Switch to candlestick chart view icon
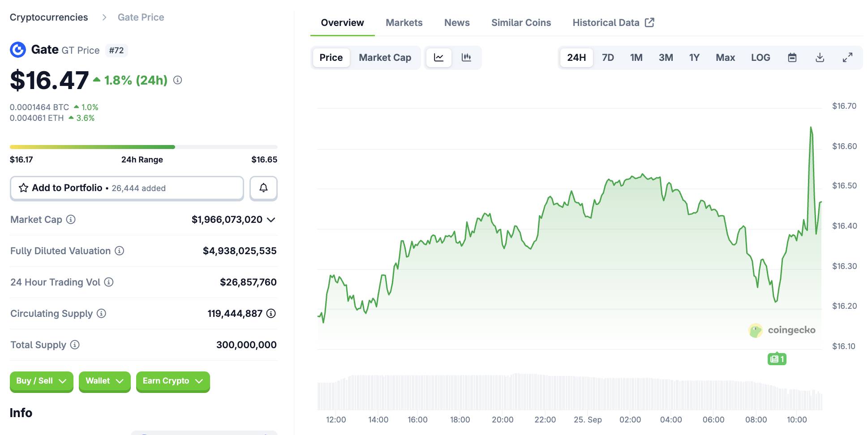The image size is (868, 435). pyautogui.click(x=466, y=57)
